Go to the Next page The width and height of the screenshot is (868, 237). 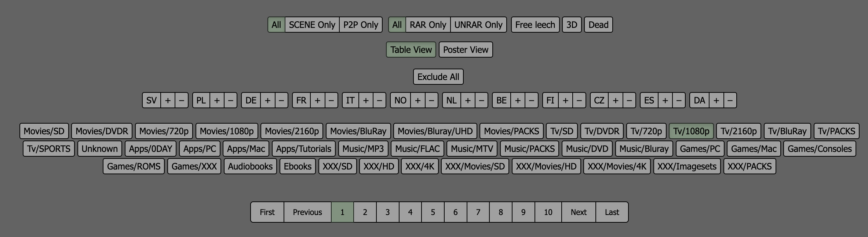(579, 212)
